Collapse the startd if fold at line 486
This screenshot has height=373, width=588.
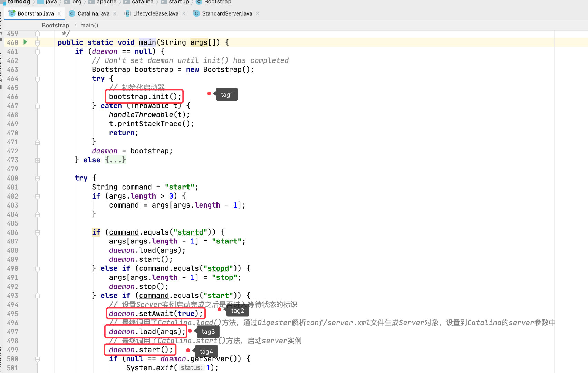pyautogui.click(x=37, y=233)
